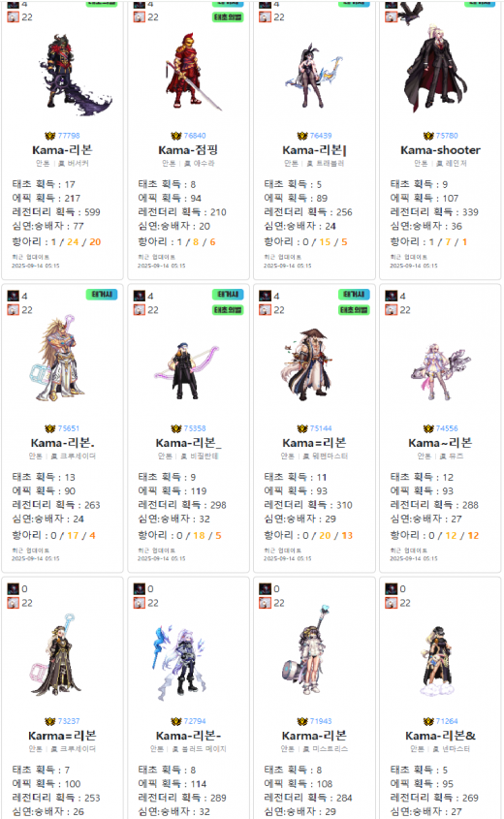Click the dark square icon on Kama=리본 card
Screen dimensions: 504x819
[266, 297]
